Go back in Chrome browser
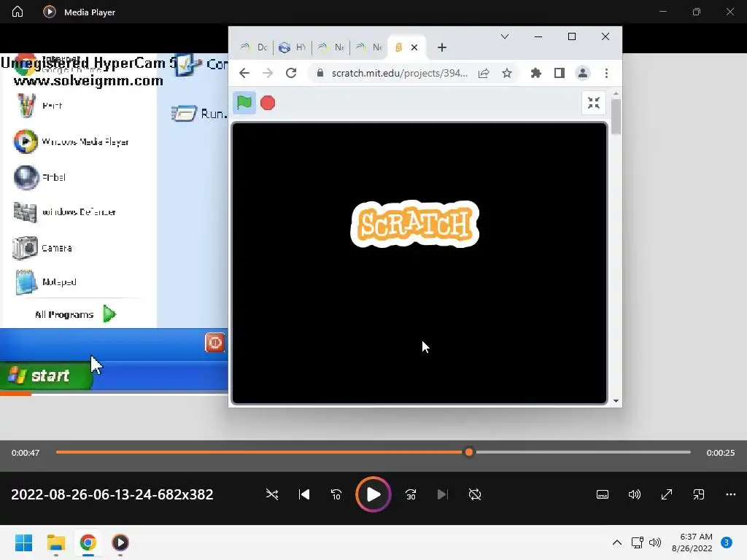The height and width of the screenshot is (560, 747). (x=244, y=73)
